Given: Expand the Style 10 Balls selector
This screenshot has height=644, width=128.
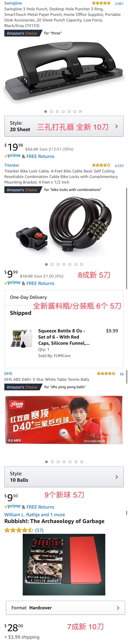Looking at the screenshot, I should click(64, 477).
